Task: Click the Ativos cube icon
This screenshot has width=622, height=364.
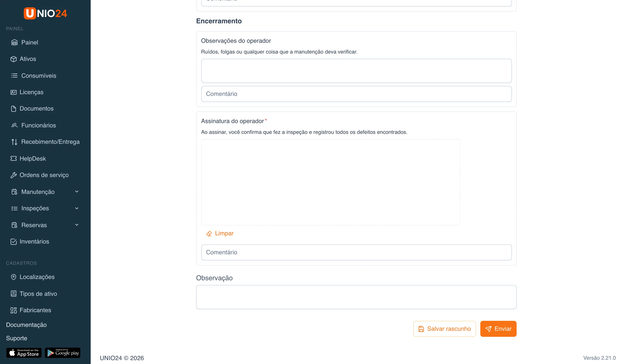Action: tap(14, 59)
